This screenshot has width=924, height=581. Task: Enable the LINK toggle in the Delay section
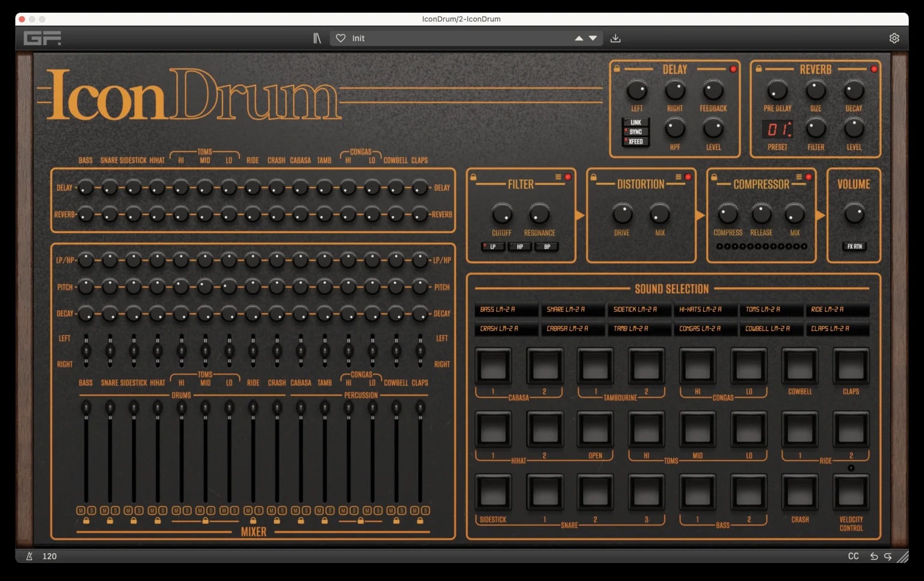pyautogui.click(x=635, y=123)
